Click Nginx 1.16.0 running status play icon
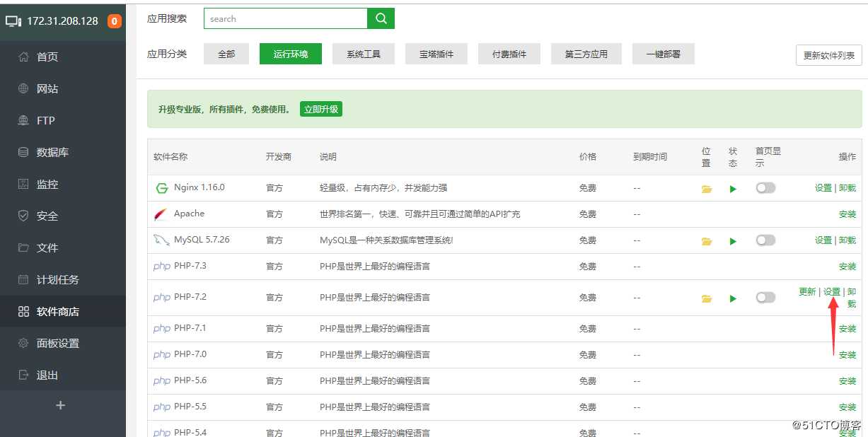 [733, 189]
